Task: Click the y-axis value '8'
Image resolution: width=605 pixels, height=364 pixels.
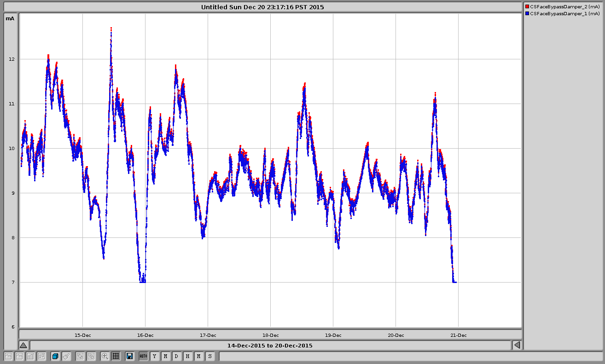Action: pyautogui.click(x=12, y=237)
